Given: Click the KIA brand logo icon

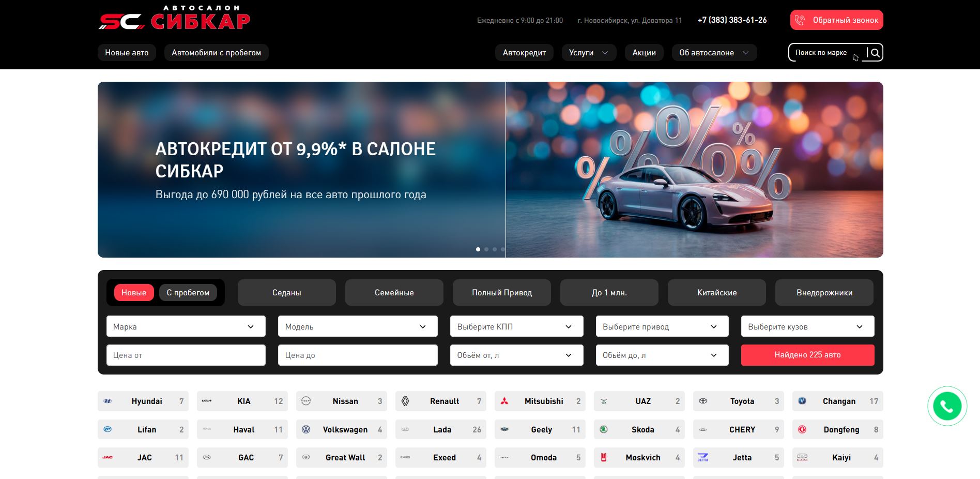Looking at the screenshot, I should pyautogui.click(x=207, y=401).
